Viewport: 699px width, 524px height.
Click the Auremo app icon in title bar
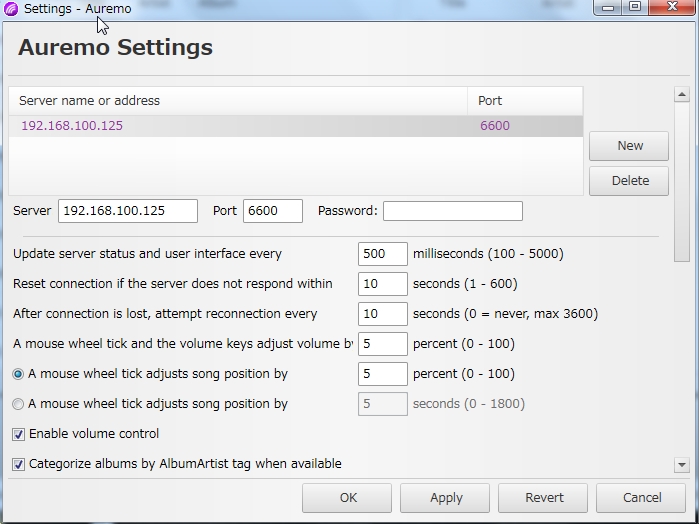click(11, 8)
